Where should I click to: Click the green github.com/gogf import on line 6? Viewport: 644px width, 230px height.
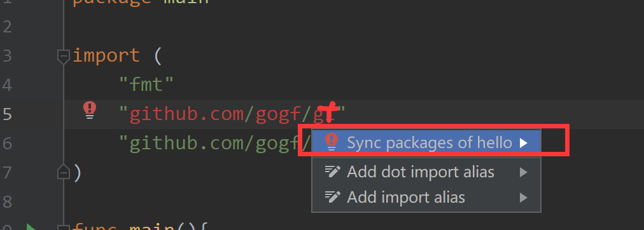tap(215, 144)
